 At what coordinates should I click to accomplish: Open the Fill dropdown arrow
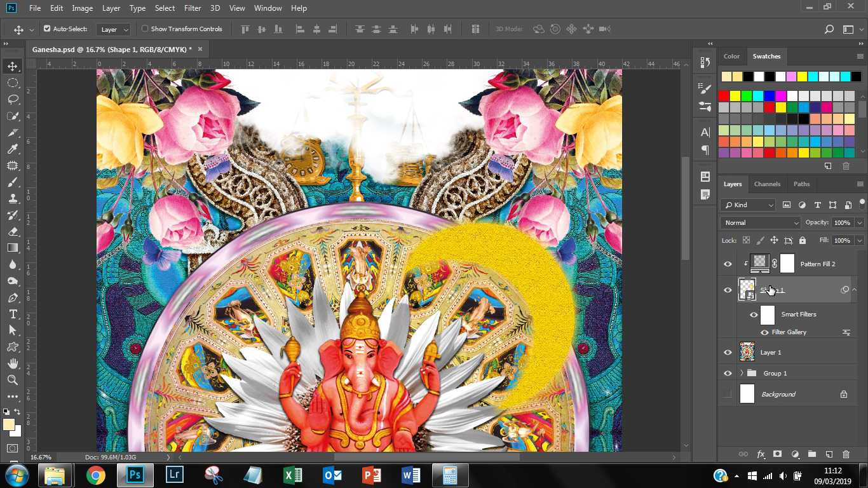[x=859, y=240]
